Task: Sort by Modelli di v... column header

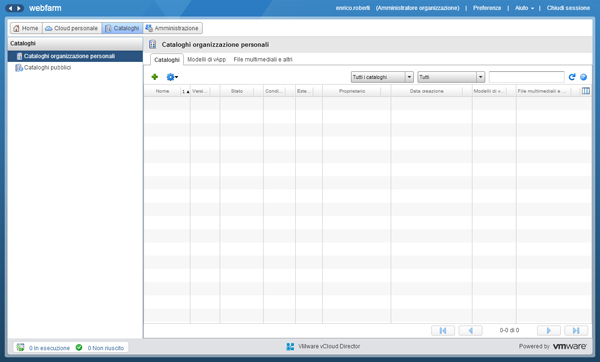Action: pyautogui.click(x=489, y=91)
